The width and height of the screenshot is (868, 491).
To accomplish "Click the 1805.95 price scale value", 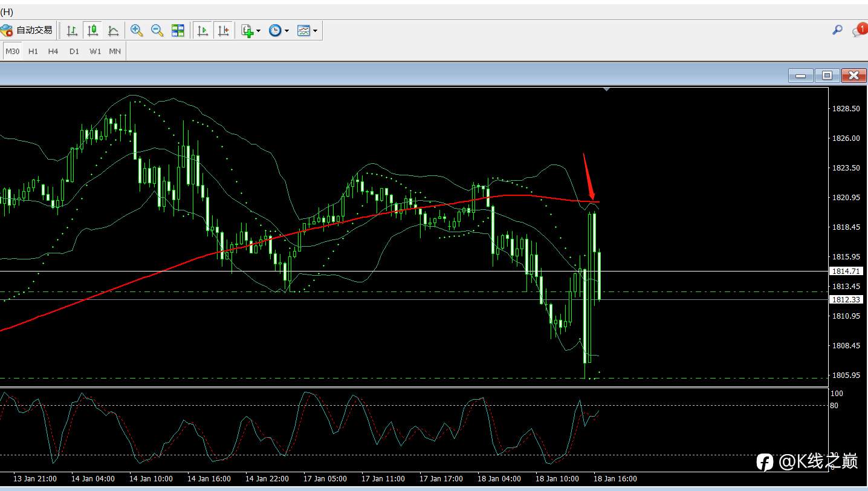I will [846, 376].
